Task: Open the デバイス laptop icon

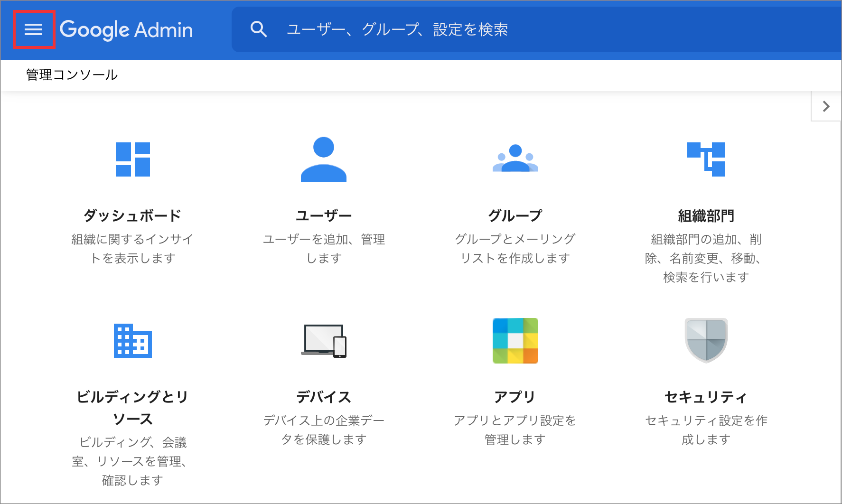Action: pos(324,341)
